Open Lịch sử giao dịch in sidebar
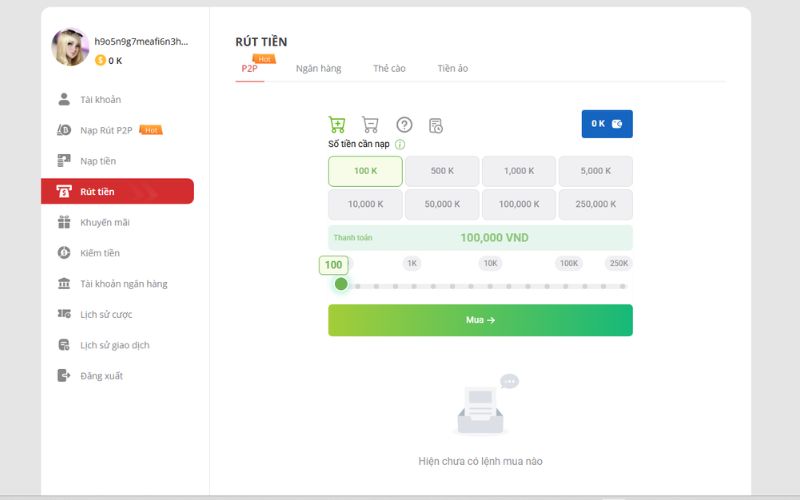The image size is (800, 500). click(115, 345)
